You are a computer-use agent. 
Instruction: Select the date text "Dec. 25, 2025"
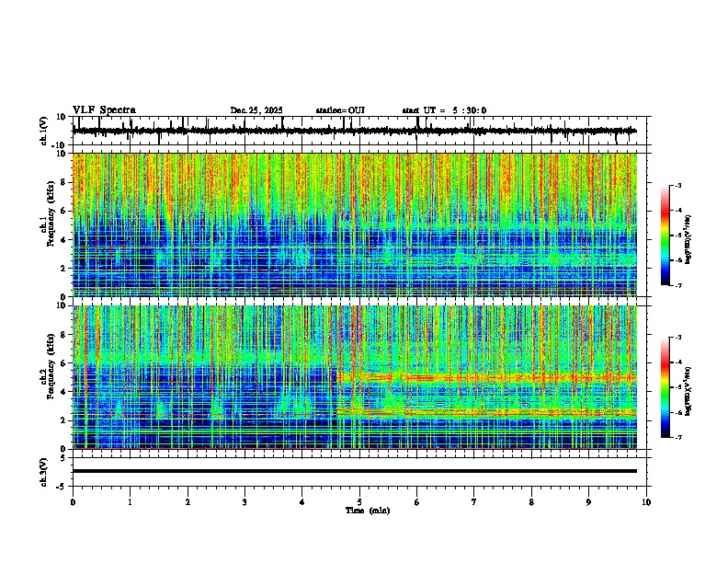[256, 110]
